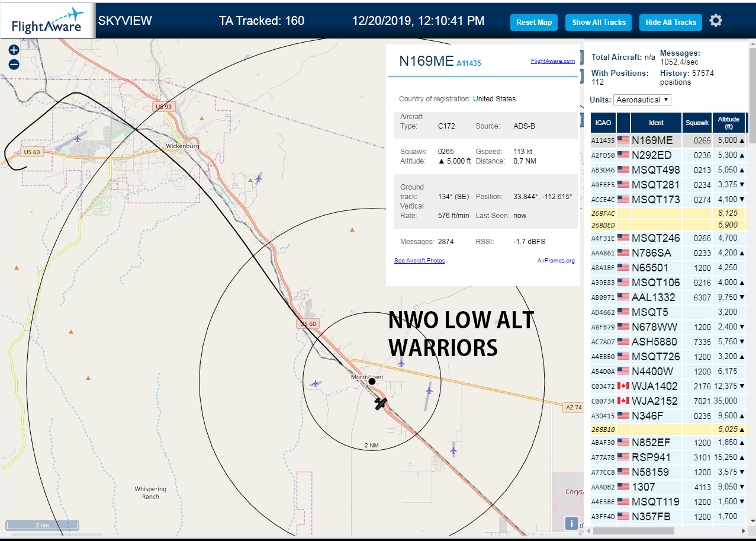Select the N852EF aircraft row
The height and width of the screenshot is (541, 756).
pyautogui.click(x=668, y=443)
